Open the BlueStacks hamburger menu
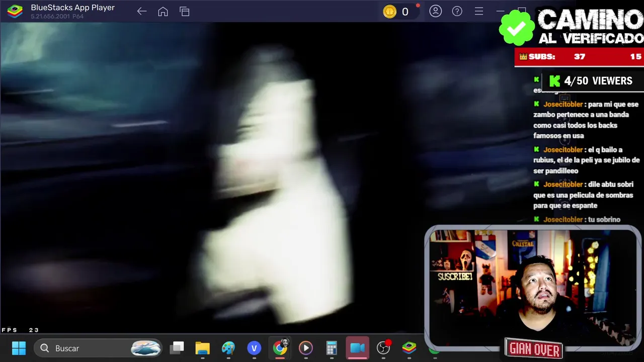The height and width of the screenshot is (362, 644). click(x=479, y=11)
